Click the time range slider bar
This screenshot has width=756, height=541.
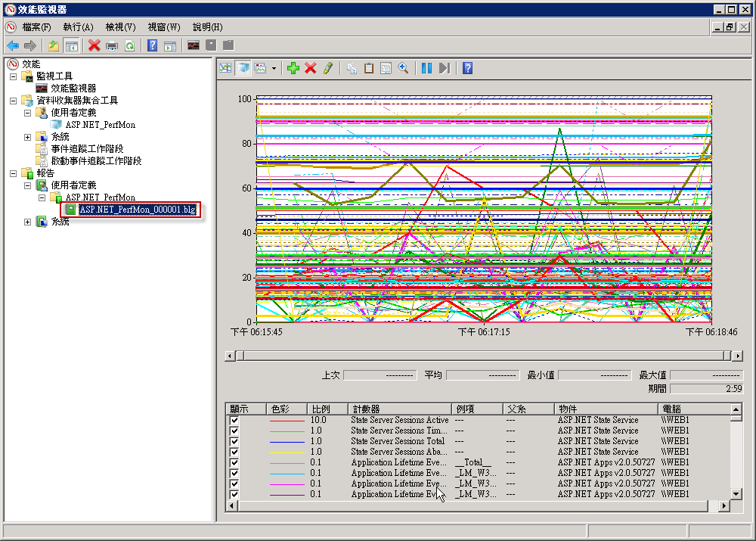pos(484,356)
